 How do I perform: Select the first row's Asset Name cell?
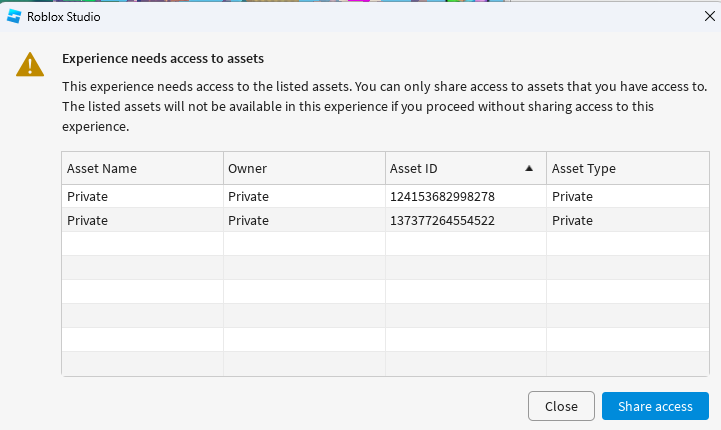142,197
